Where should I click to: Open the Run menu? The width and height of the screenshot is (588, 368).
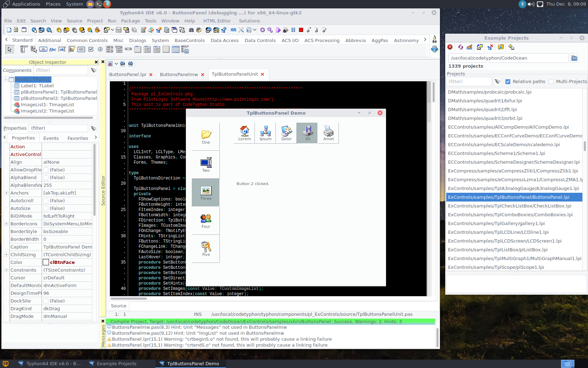tap(112, 21)
